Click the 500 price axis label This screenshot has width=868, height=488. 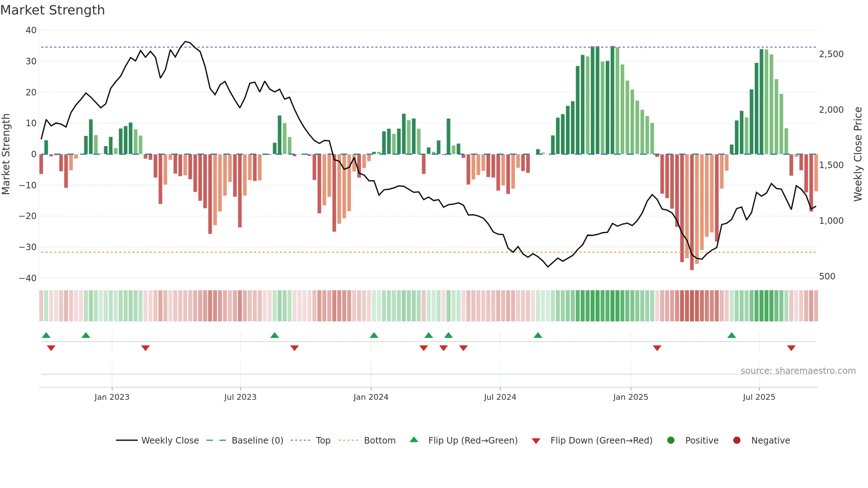click(827, 277)
